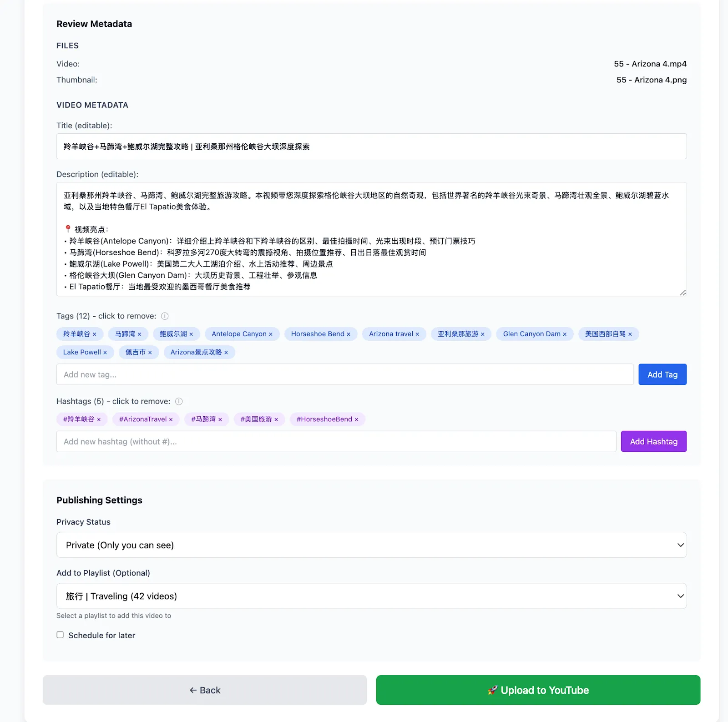The image size is (728, 722).
Task: Enable the Schedule for later checkbox
Action: [60, 635]
